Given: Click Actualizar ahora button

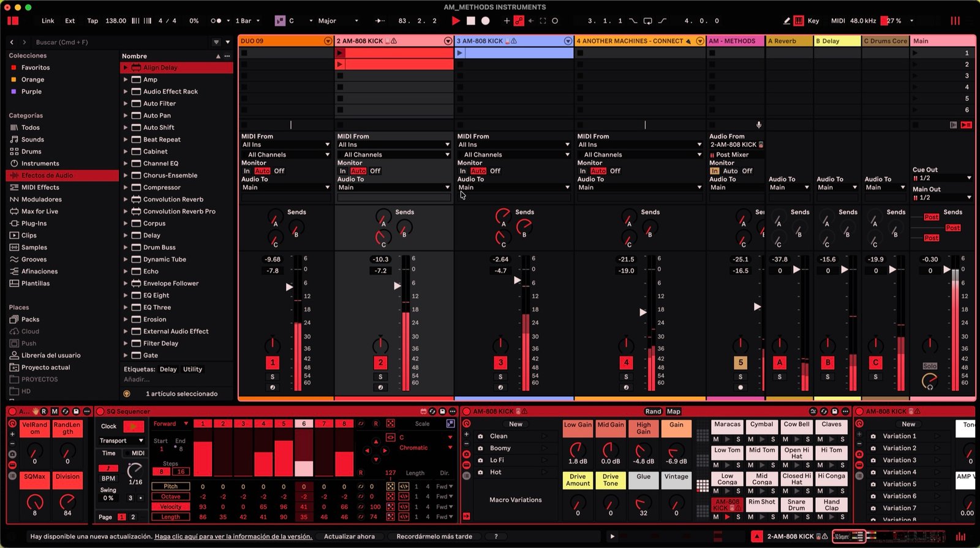Looking at the screenshot, I should click(349, 536).
